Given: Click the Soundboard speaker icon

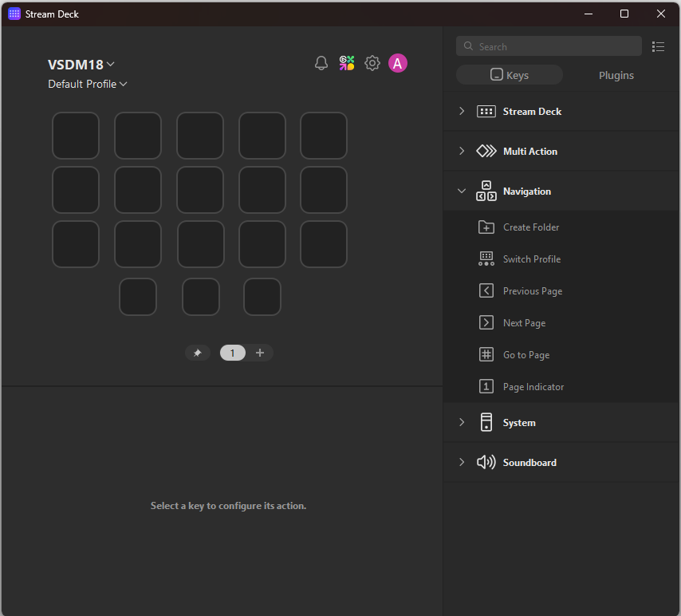Looking at the screenshot, I should [x=486, y=462].
